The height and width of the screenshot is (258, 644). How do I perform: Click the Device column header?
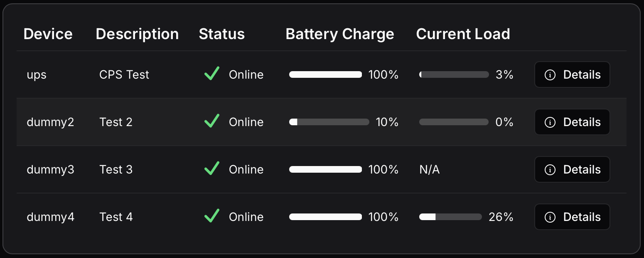pyautogui.click(x=48, y=34)
